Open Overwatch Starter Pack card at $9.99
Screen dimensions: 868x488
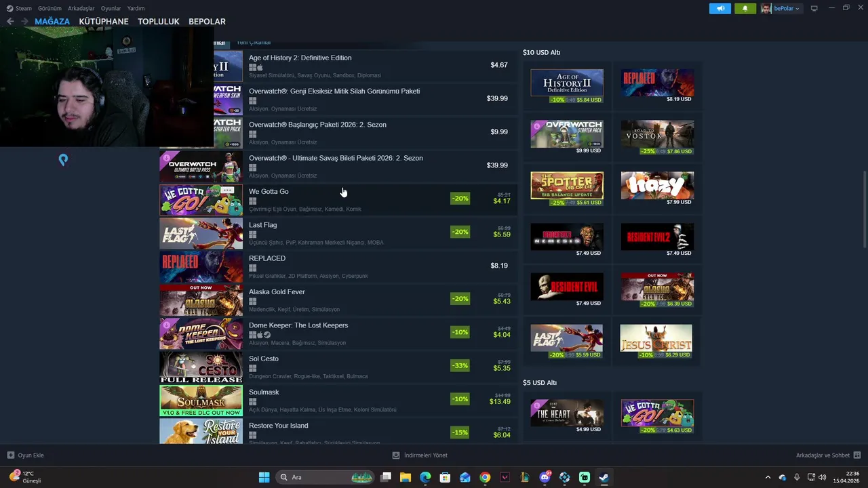click(x=567, y=138)
